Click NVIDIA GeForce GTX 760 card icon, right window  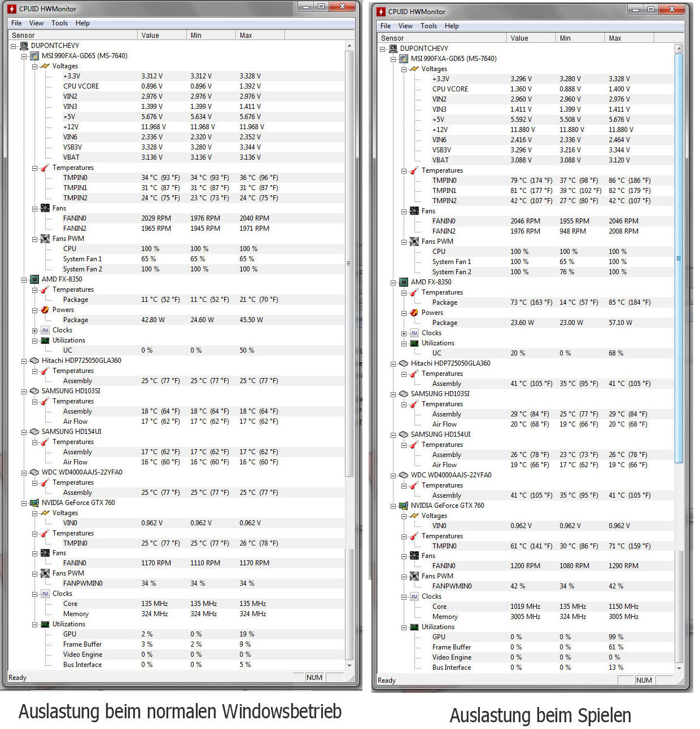[x=404, y=506]
